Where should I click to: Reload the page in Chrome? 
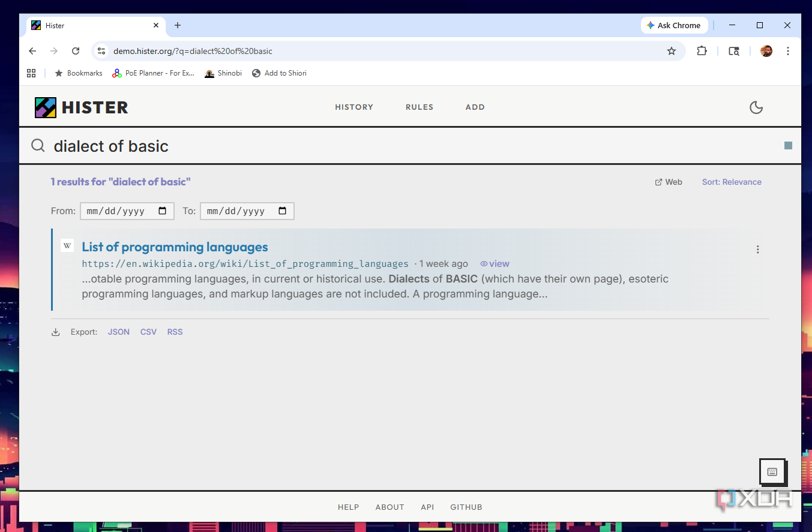click(76, 51)
